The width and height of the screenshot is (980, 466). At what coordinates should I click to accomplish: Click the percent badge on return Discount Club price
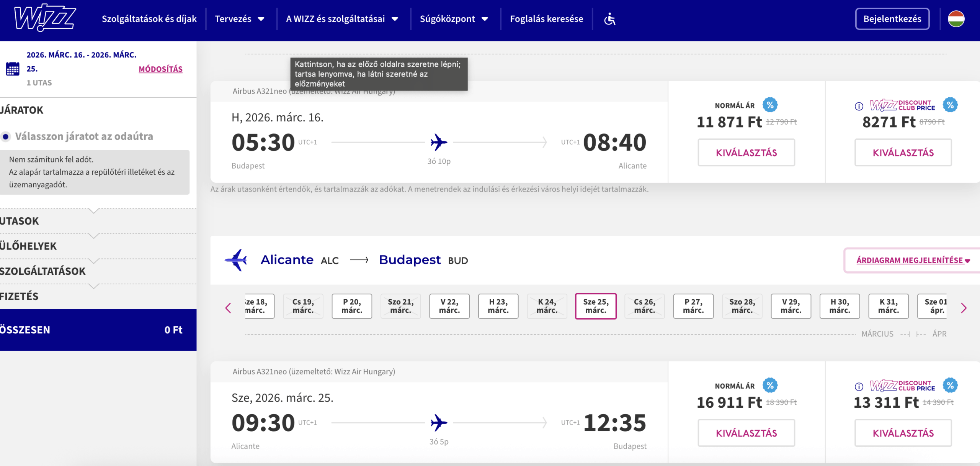[x=950, y=386]
